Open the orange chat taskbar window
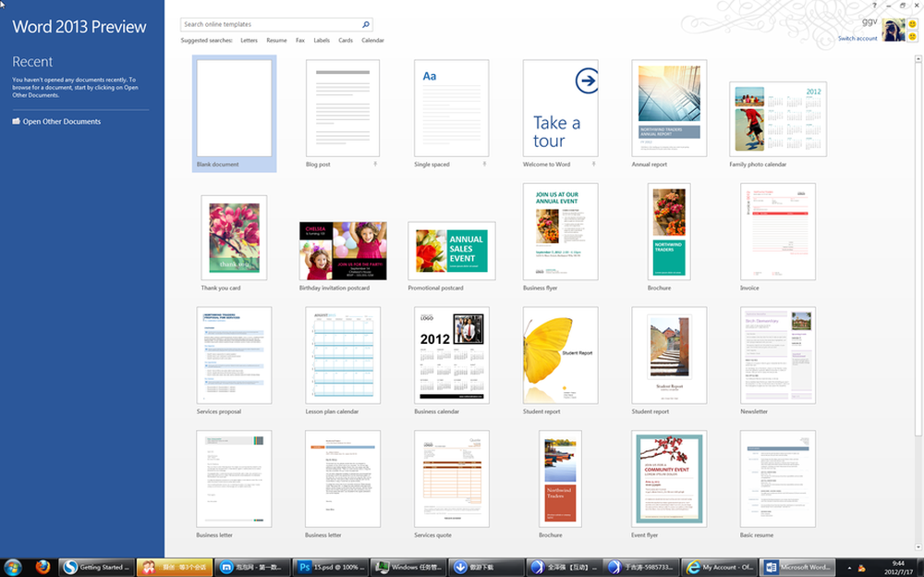924x577 pixels. click(x=175, y=567)
